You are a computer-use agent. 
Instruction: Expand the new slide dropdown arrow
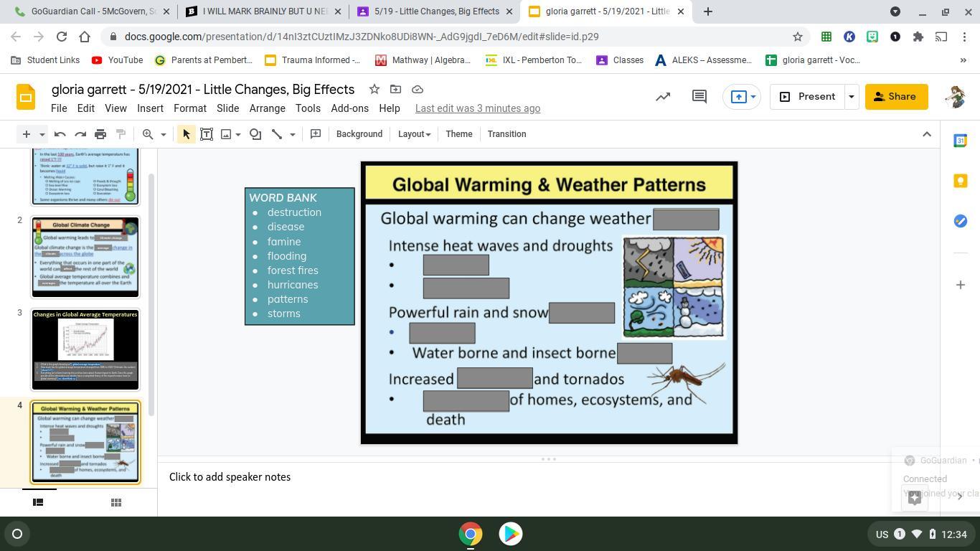(x=42, y=134)
